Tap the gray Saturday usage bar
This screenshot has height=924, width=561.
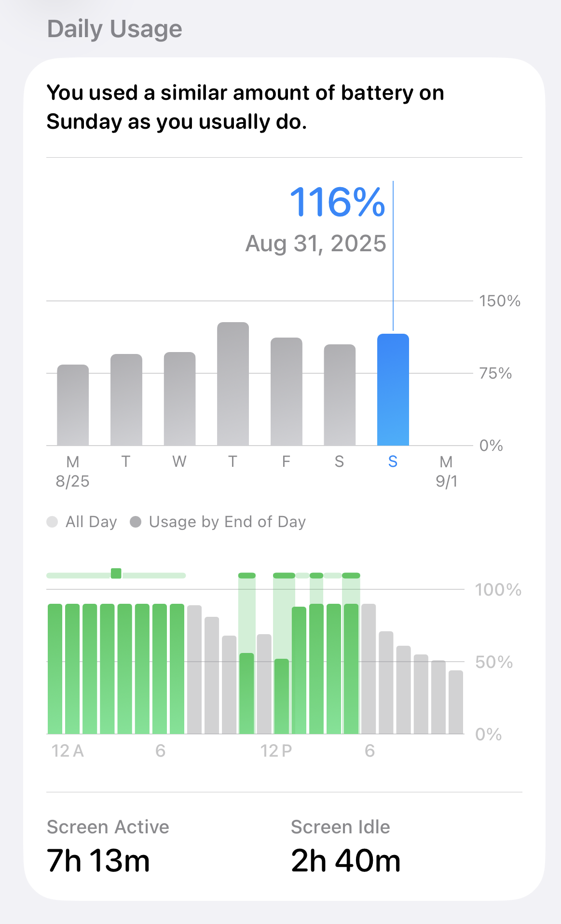[x=340, y=395]
